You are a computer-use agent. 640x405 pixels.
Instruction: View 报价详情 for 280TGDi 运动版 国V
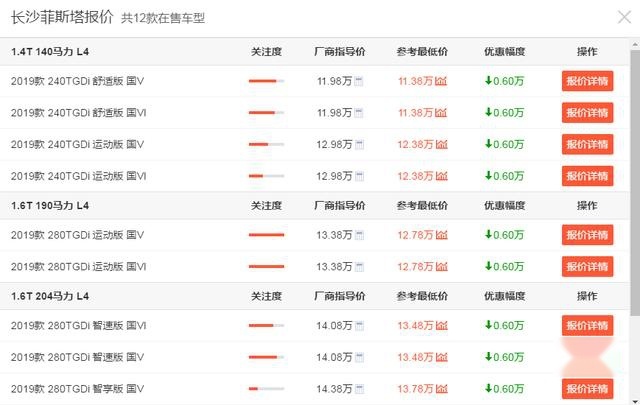(587, 235)
